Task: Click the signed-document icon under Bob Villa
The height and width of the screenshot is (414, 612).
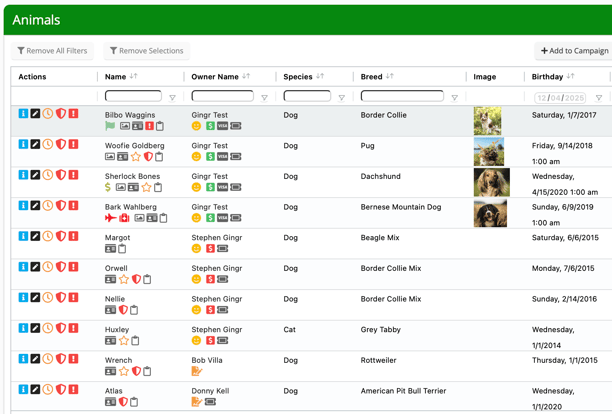Action: click(196, 371)
